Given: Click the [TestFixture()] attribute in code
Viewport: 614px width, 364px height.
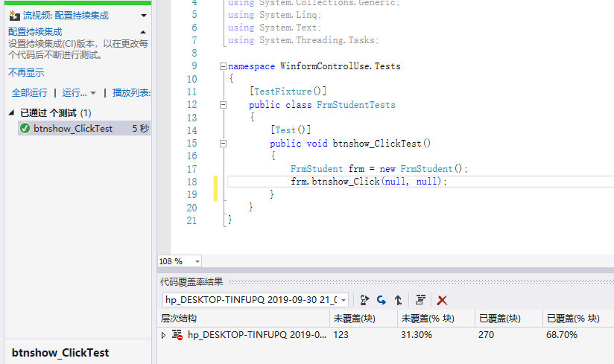Looking at the screenshot, I should 288,92.
